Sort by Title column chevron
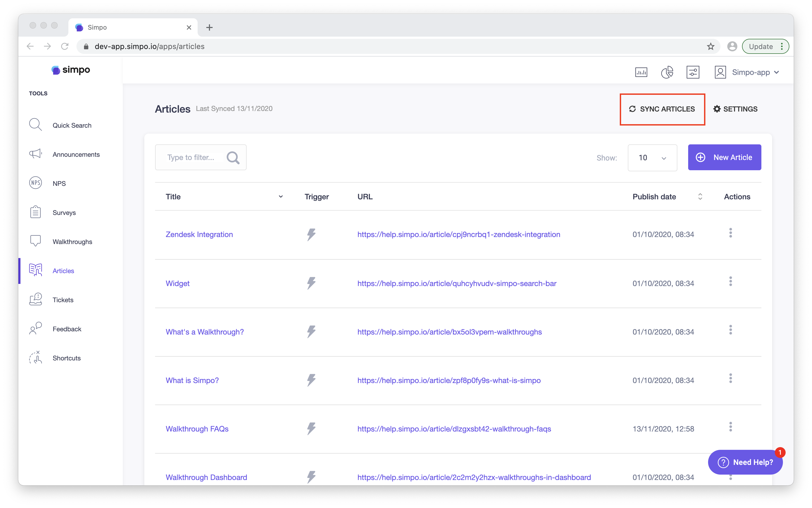Screen dimensions: 812x508 tap(281, 197)
